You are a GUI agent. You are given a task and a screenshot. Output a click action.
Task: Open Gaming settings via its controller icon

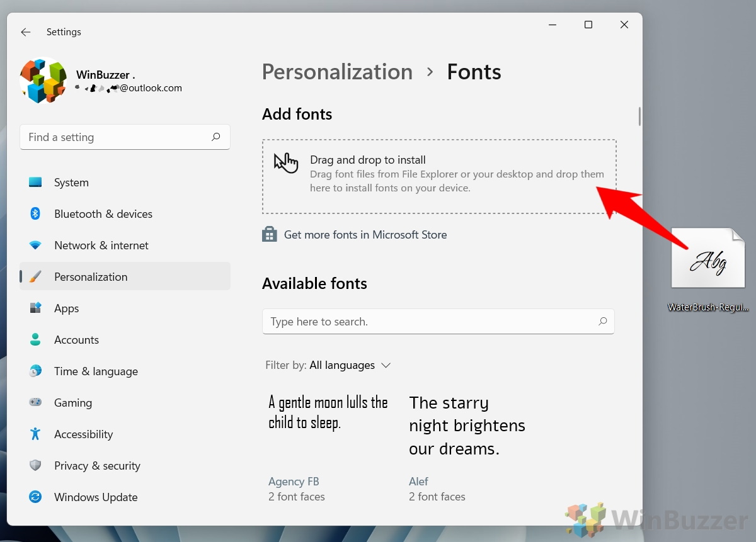[36, 402]
